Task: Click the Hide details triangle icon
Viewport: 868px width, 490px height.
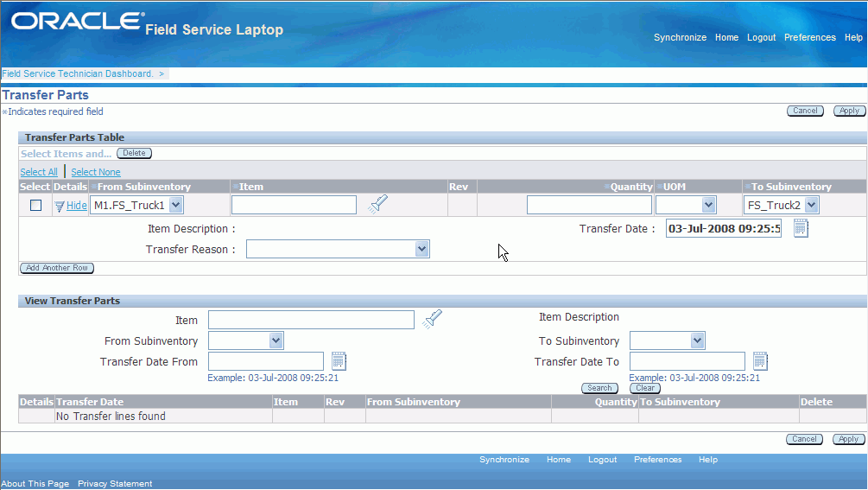Action: (x=60, y=207)
